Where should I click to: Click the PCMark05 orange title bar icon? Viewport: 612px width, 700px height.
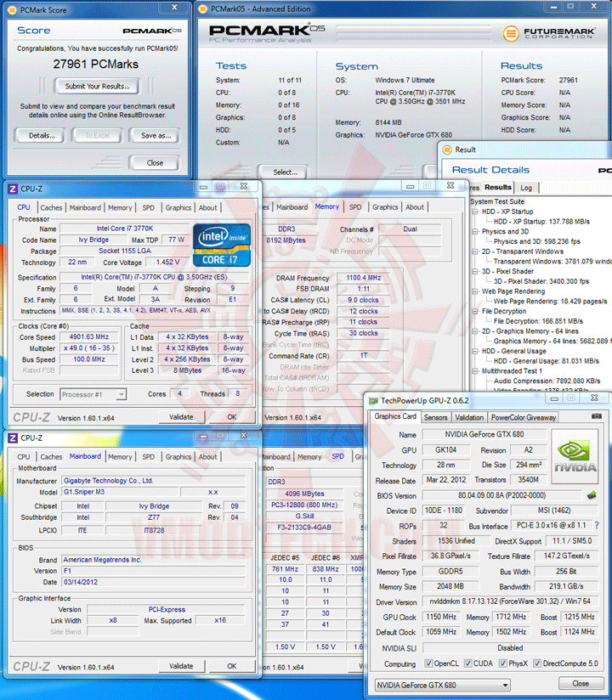203,9
